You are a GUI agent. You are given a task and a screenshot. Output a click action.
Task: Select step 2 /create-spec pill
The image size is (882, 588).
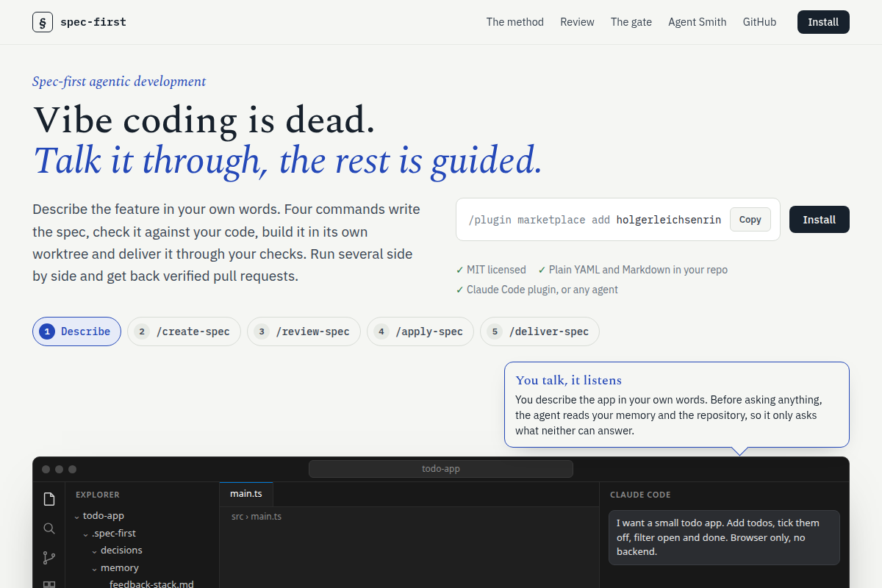point(184,331)
